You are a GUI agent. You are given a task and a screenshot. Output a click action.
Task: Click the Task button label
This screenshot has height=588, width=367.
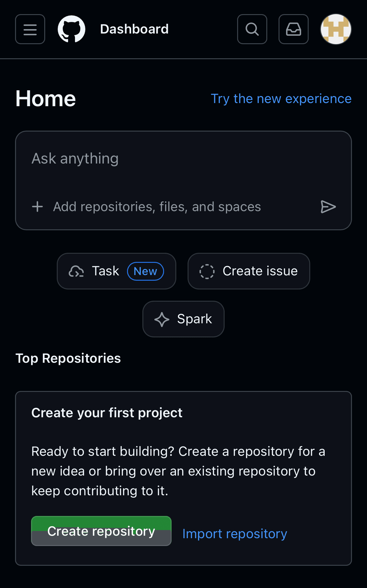tap(105, 271)
